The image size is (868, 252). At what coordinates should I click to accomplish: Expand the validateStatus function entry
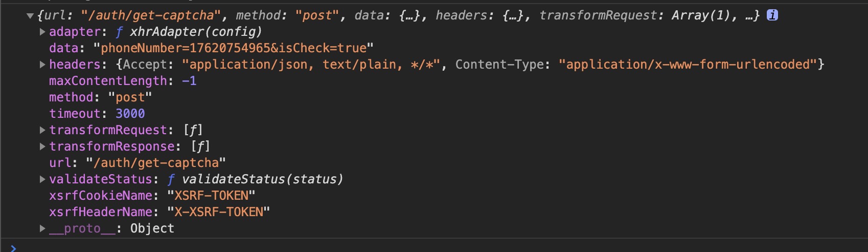(x=42, y=179)
